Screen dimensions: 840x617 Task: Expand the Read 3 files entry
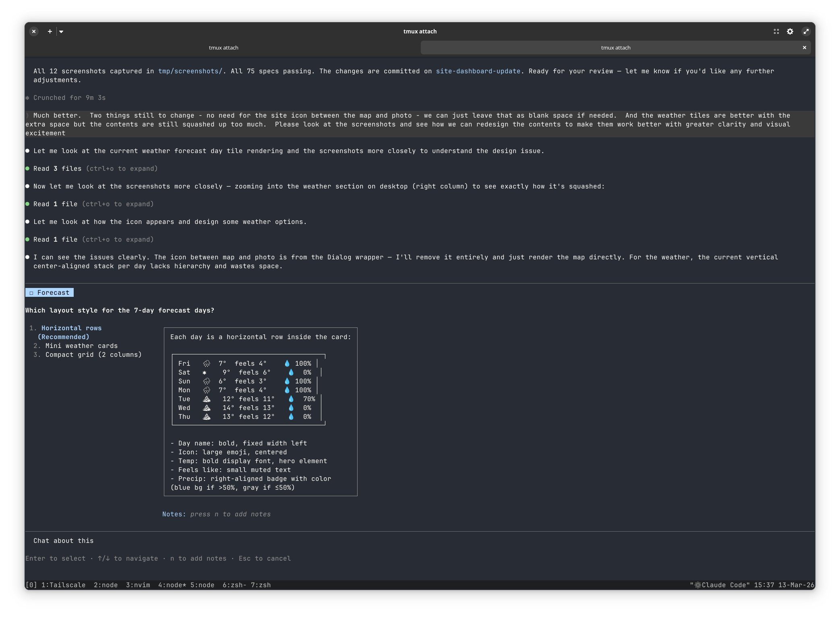(57, 169)
